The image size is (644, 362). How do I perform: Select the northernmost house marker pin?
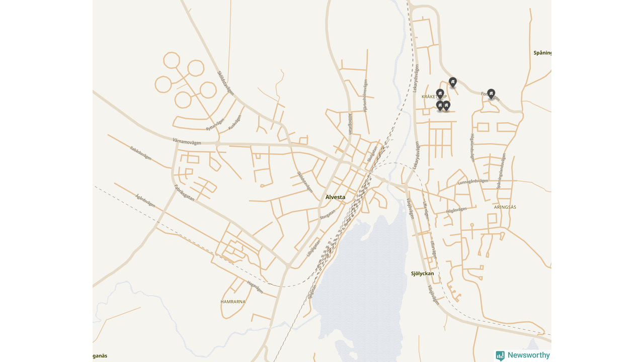[453, 82]
